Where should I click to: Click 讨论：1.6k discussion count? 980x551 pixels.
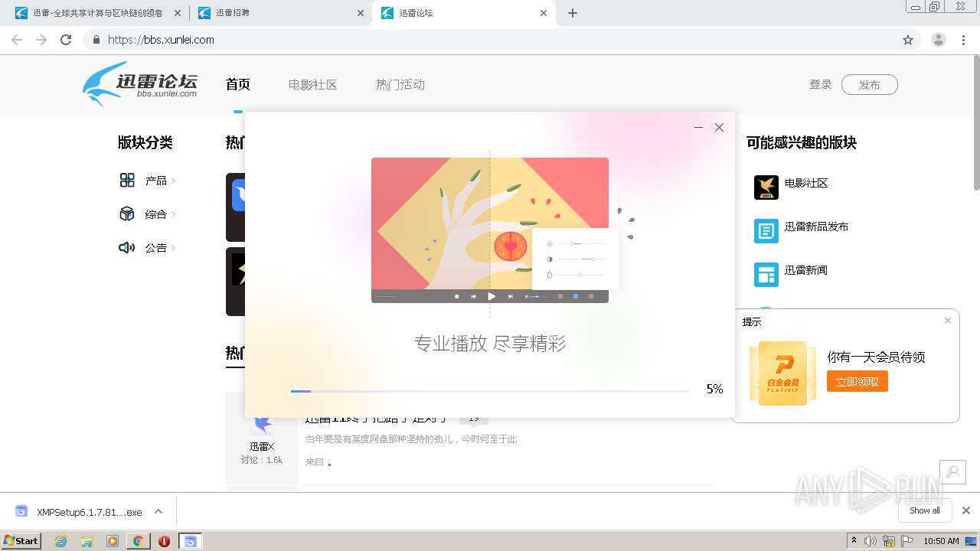click(x=262, y=460)
